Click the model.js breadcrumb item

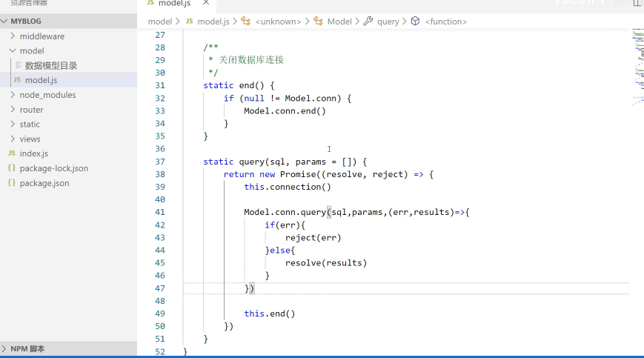pos(213,21)
